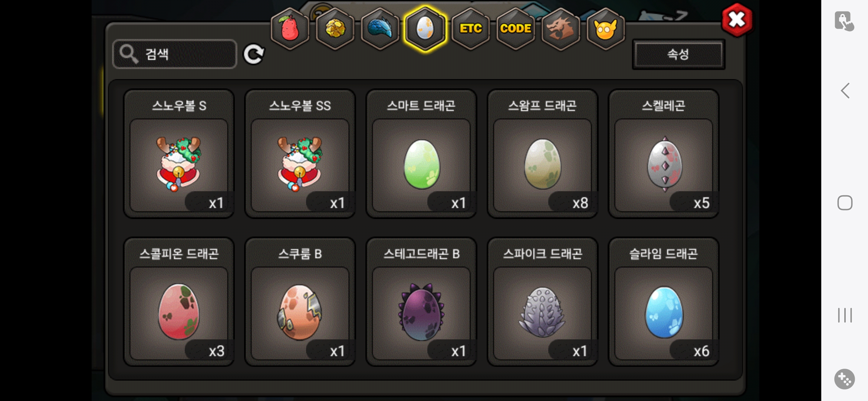The image size is (868, 401).
Task: Open the blue fish category icon
Action: [380, 29]
